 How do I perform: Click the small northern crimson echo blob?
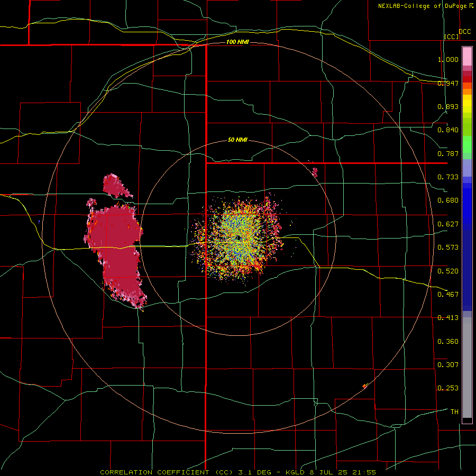point(115,185)
